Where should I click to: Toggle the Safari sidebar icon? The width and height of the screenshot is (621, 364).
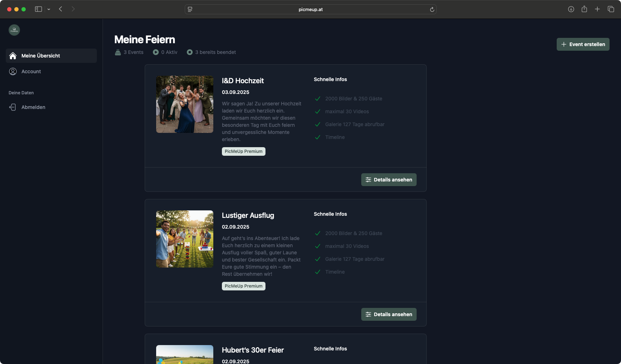click(x=38, y=9)
